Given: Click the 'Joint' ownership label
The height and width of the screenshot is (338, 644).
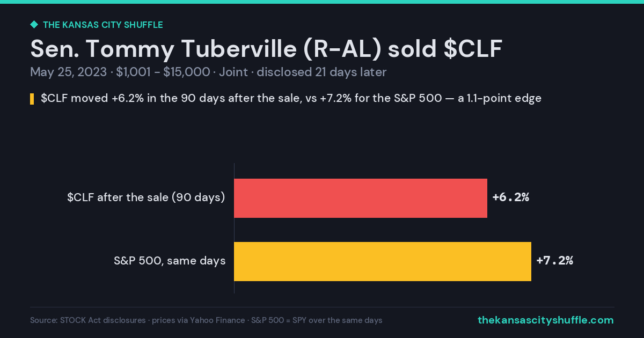Looking at the screenshot, I should [x=233, y=72].
